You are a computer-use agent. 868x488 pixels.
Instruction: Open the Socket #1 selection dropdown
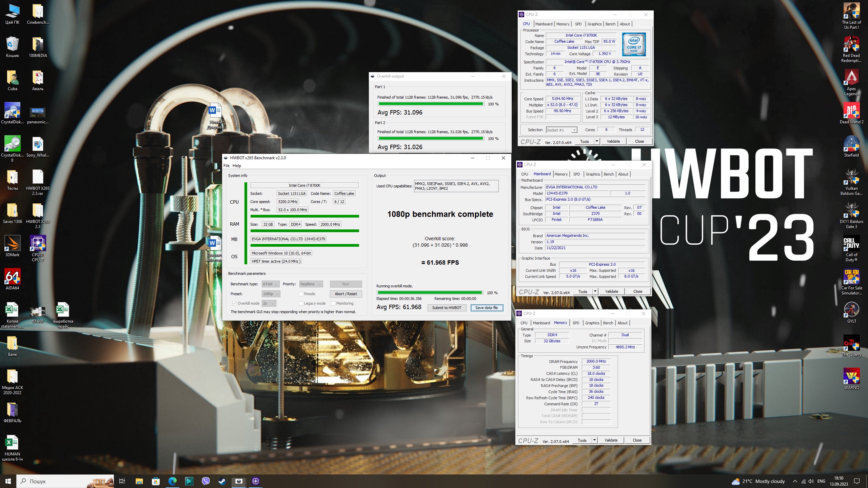[561, 130]
